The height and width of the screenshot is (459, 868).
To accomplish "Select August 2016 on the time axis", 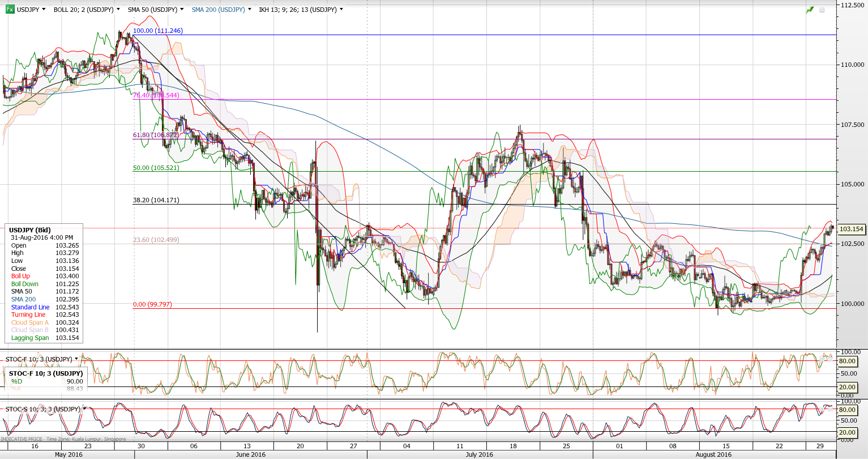I will pos(713,454).
